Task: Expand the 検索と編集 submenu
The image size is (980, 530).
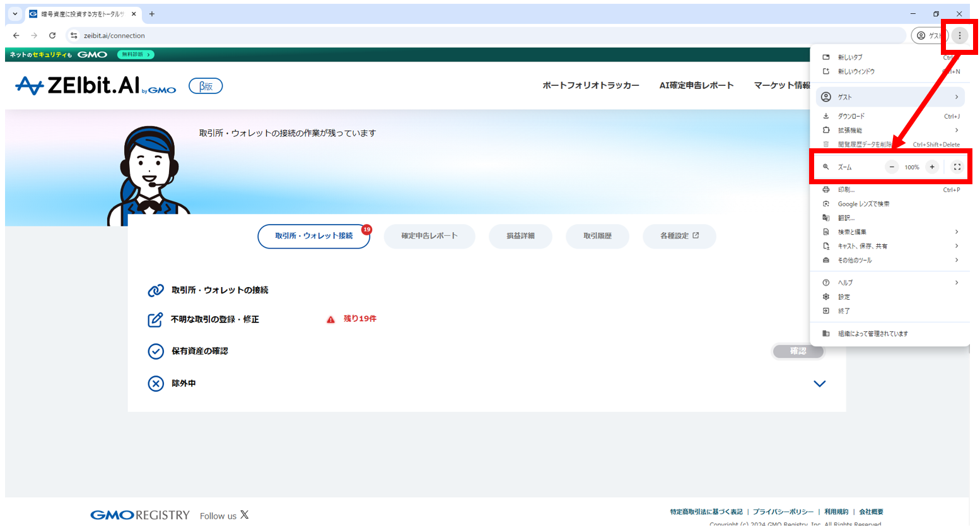Action: tap(890, 232)
